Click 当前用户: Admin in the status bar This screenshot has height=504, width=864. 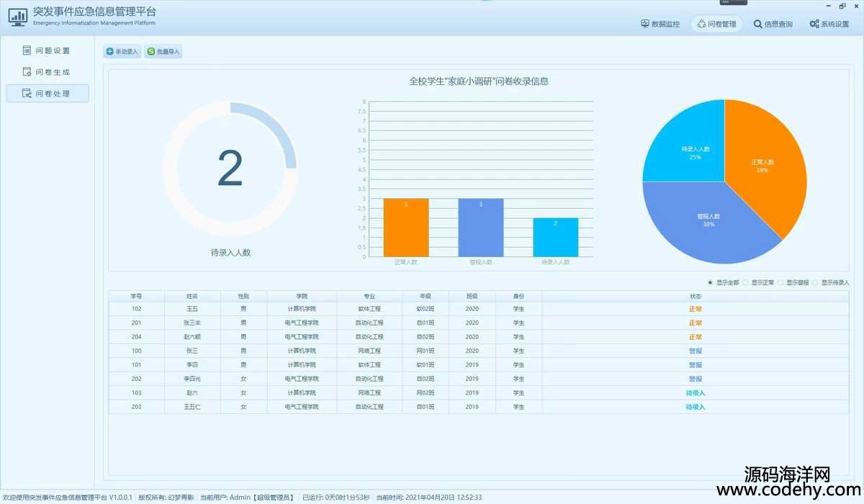247,498
